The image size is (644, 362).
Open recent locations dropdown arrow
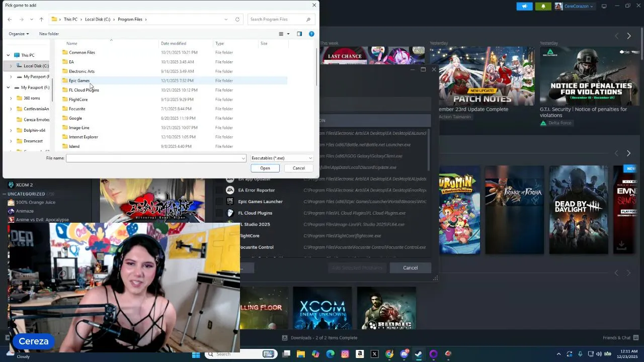tap(31, 19)
